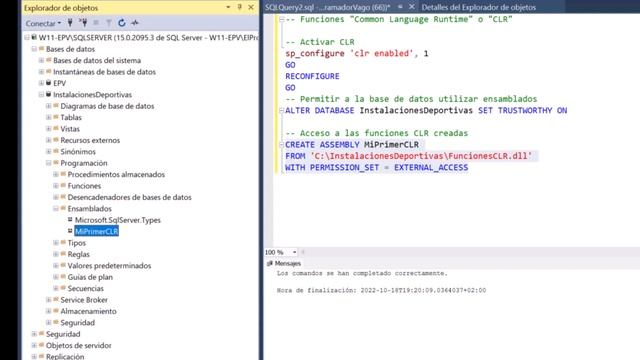640x360 pixels.
Task: Switch to the SQLQuery2.sql tab
Action: 327,7
